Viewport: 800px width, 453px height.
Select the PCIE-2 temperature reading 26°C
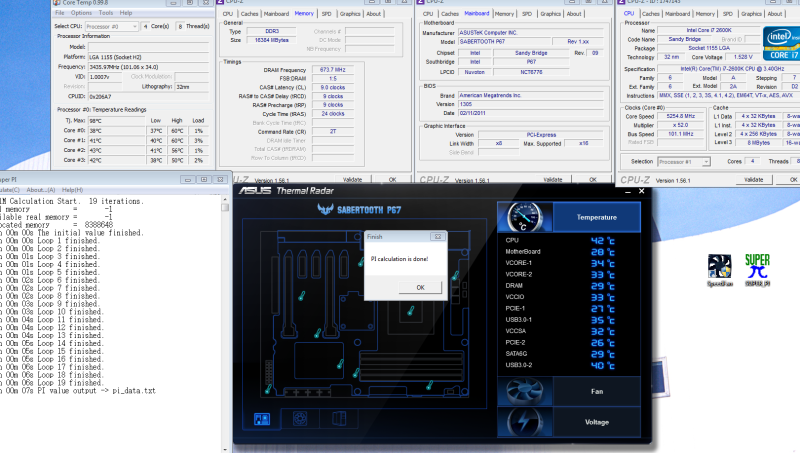click(x=603, y=343)
